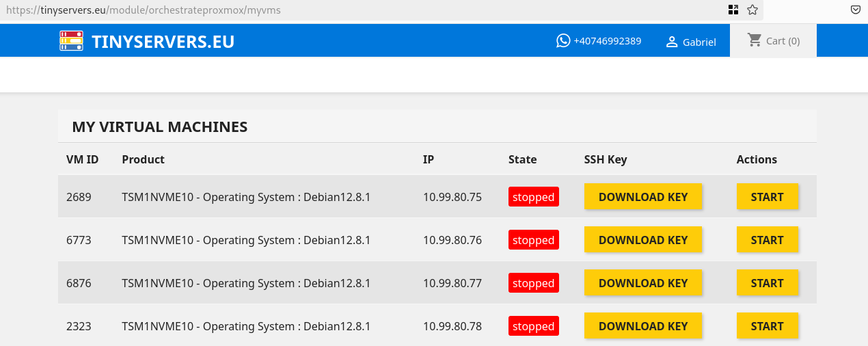Screen dimensions: 868x346
Task: Call the +40746992389 phone link
Action: (x=608, y=41)
